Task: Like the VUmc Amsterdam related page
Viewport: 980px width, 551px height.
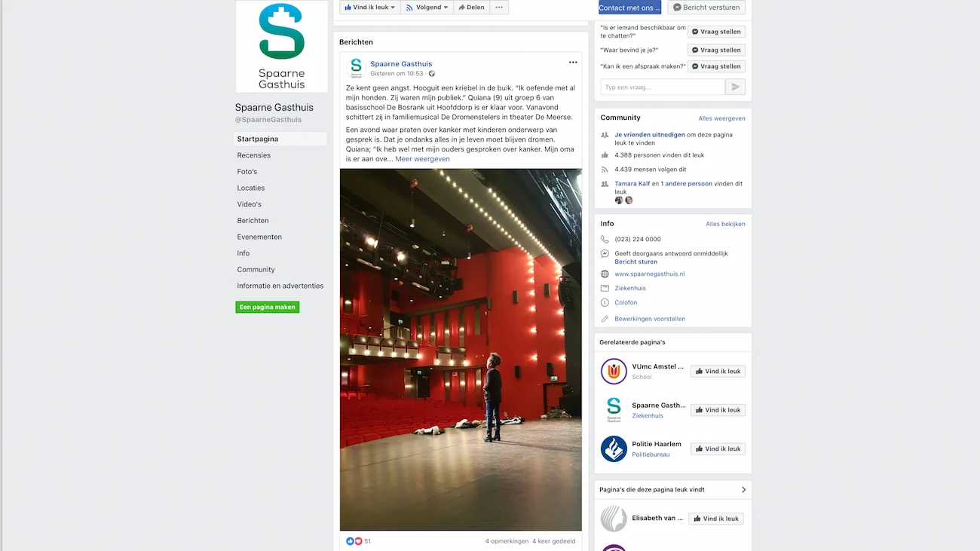Action: point(718,372)
